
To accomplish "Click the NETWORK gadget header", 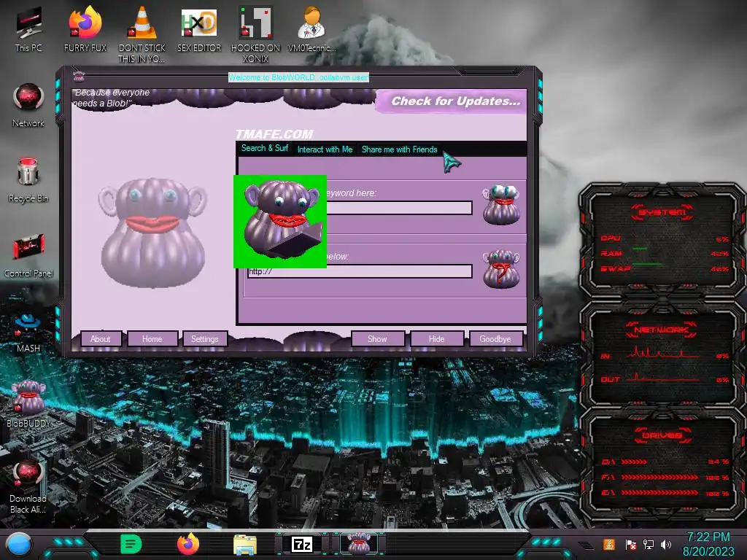I will pyautogui.click(x=661, y=330).
